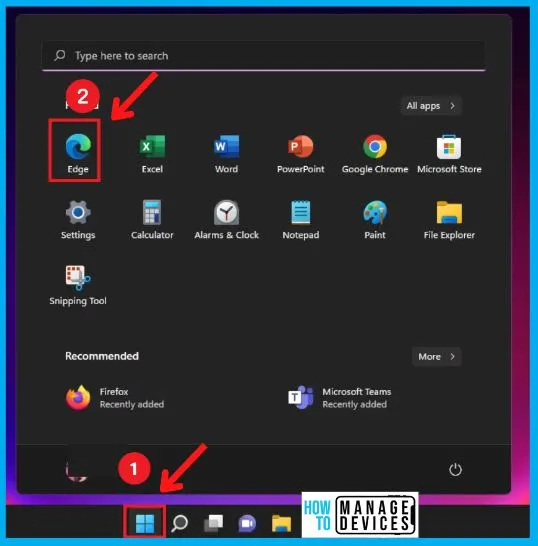This screenshot has width=538, height=546.
Task: Open Google Chrome from the Start menu
Action: (x=375, y=154)
